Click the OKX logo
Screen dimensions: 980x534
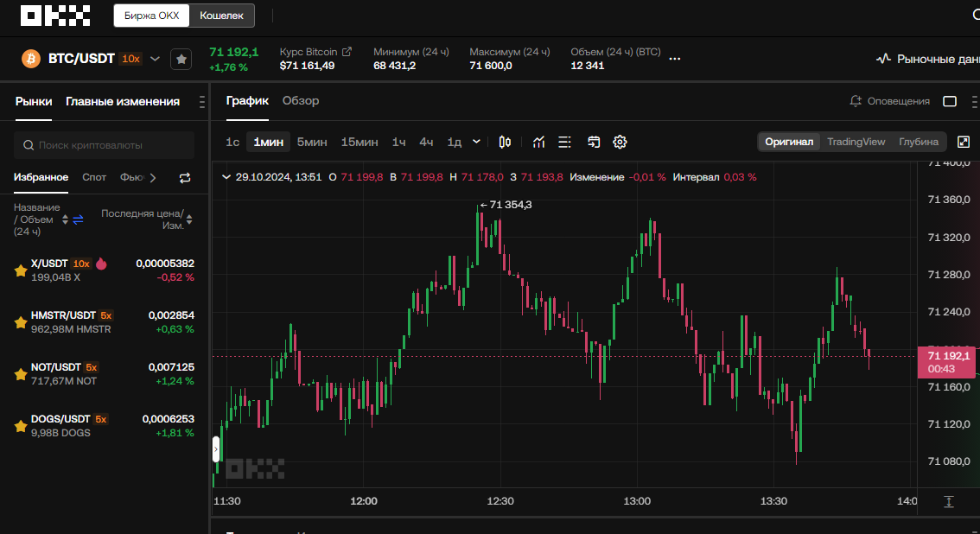pyautogui.click(x=55, y=16)
